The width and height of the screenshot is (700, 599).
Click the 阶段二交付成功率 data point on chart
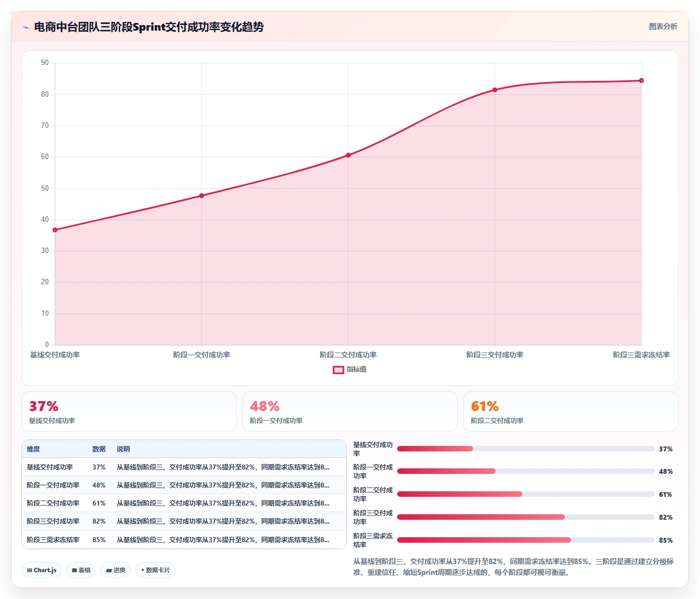point(348,155)
